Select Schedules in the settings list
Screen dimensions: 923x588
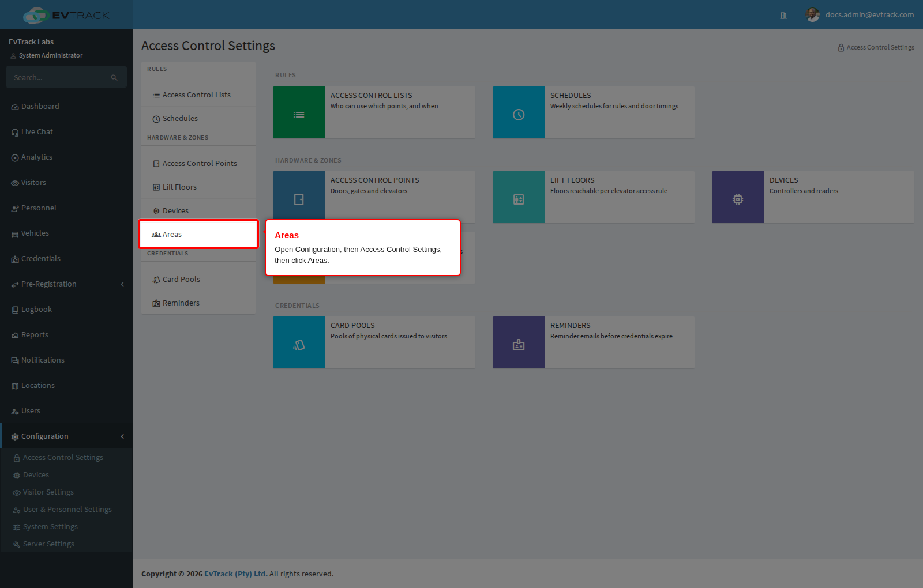[198, 119]
